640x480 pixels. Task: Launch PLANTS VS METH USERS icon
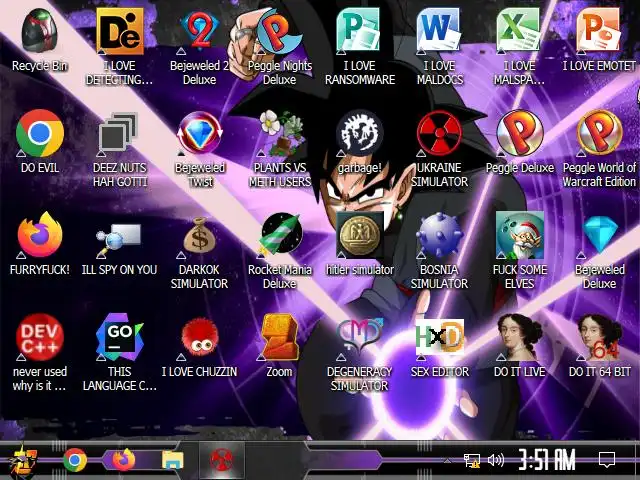click(x=280, y=133)
